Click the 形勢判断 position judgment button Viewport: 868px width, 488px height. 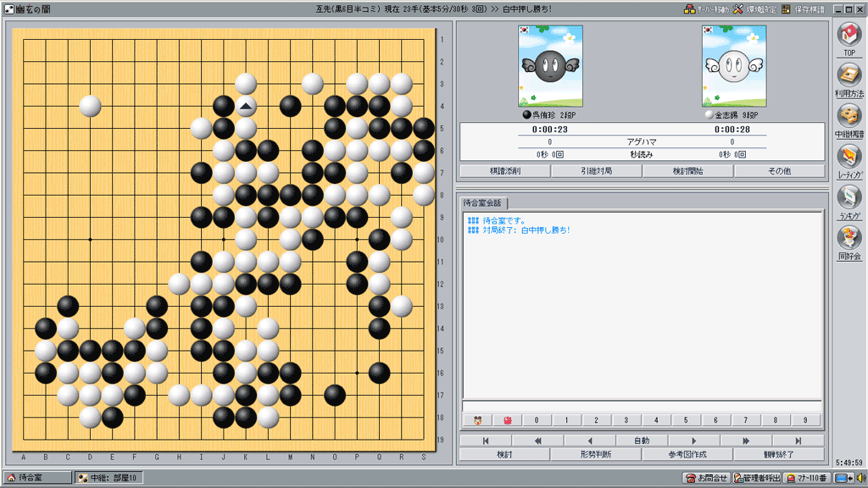pyautogui.click(x=596, y=455)
